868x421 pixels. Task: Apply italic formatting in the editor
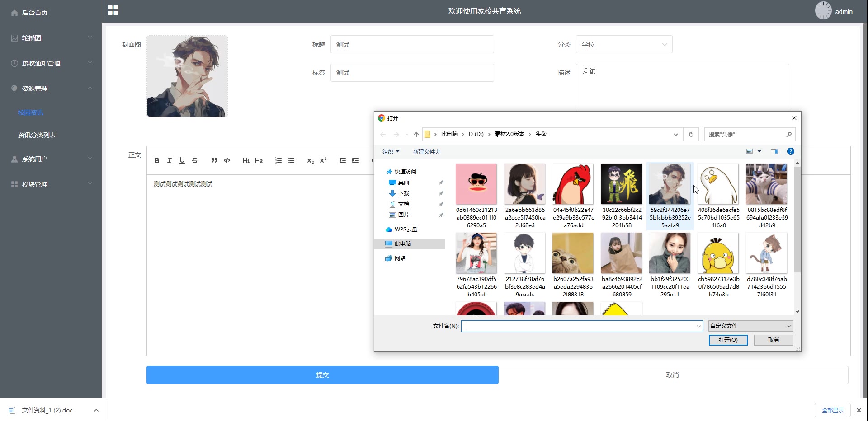169,160
